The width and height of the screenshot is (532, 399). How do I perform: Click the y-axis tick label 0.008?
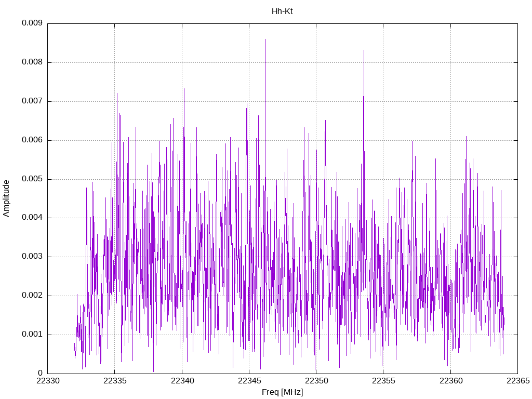coord(32,62)
